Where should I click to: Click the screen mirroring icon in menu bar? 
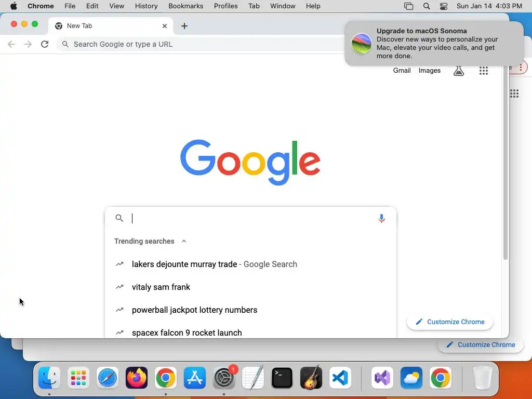pos(408,6)
